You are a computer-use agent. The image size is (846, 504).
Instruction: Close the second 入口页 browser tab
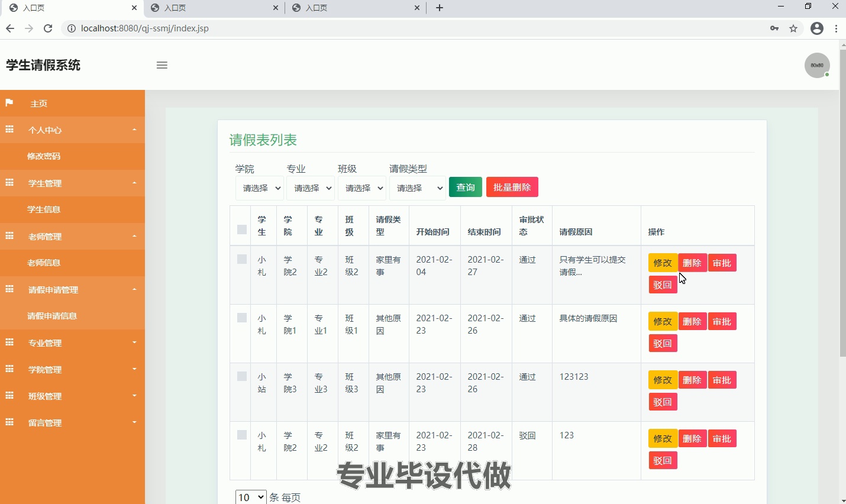[276, 8]
